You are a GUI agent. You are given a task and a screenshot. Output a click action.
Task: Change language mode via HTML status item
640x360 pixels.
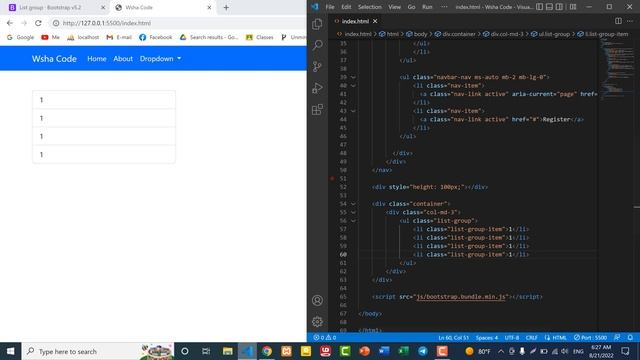(x=559, y=338)
